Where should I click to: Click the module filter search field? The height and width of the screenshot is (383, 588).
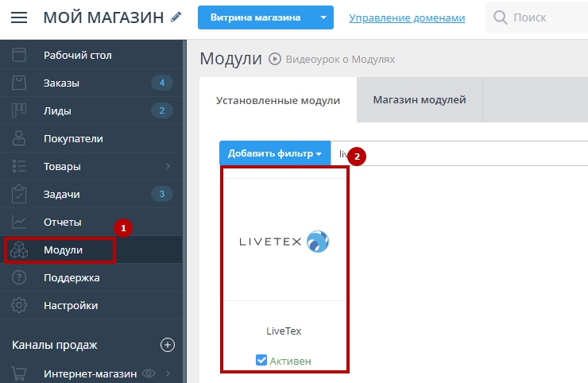click(459, 153)
